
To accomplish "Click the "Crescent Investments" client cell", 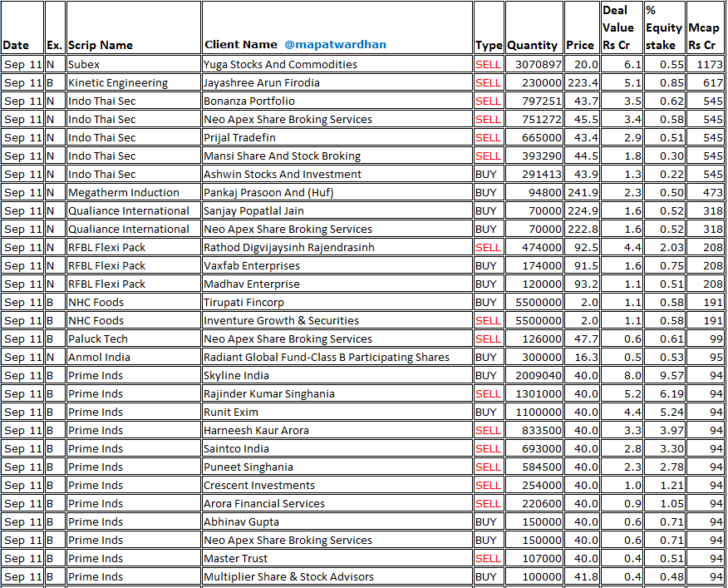I will tap(337, 485).
